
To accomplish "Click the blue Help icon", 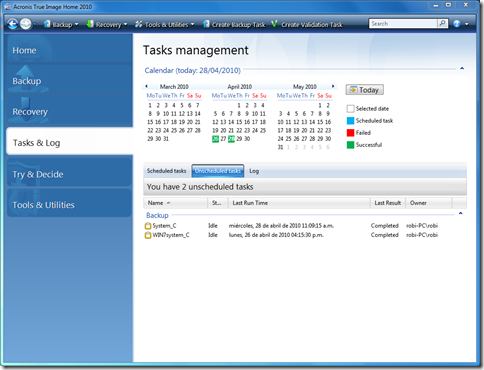I will (x=457, y=24).
